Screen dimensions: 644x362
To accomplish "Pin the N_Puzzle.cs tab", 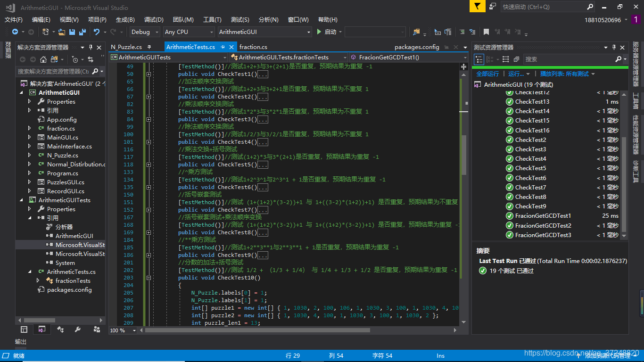I will [x=149, y=47].
